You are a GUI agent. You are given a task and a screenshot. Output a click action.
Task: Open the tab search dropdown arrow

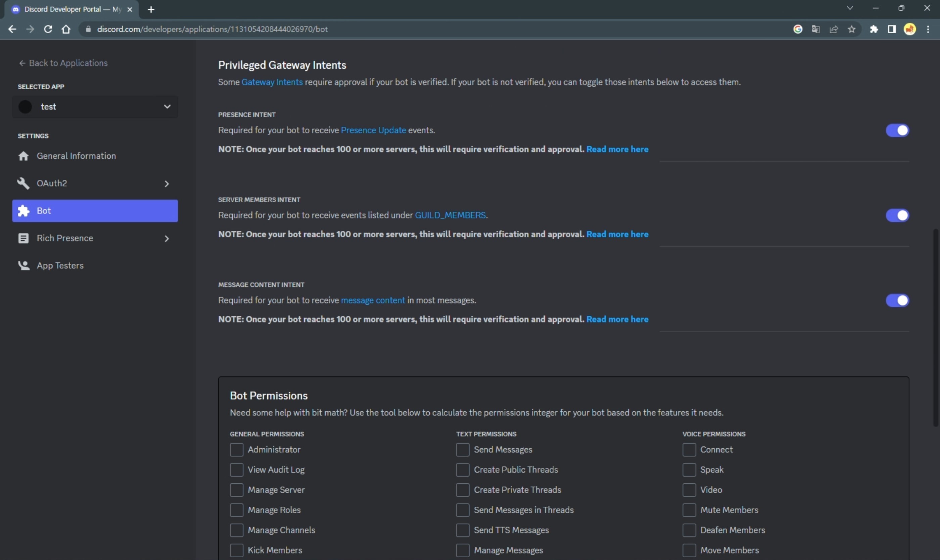pyautogui.click(x=850, y=8)
